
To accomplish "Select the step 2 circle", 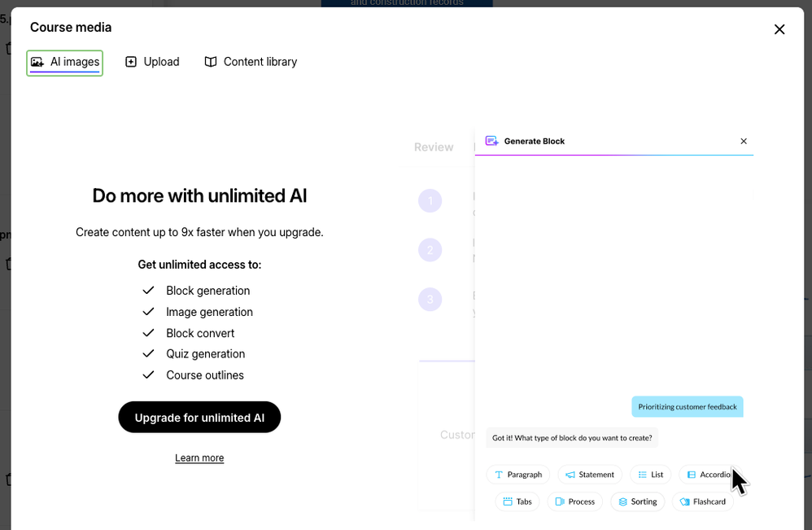I will [x=430, y=250].
